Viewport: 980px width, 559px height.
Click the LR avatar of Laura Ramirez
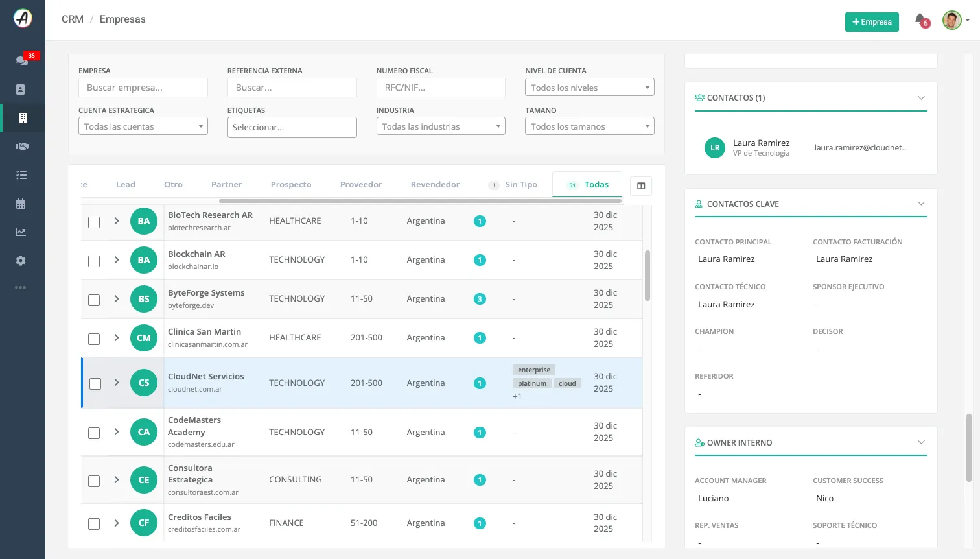[x=715, y=148]
